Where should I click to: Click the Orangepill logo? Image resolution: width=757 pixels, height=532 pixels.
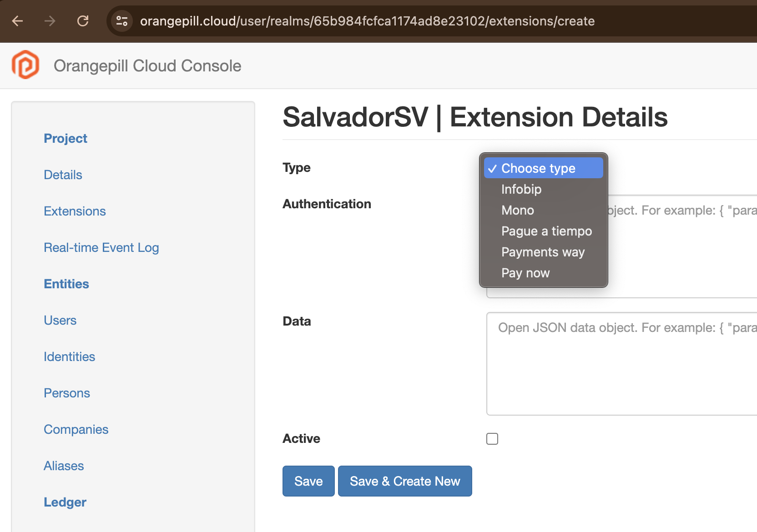tap(25, 65)
